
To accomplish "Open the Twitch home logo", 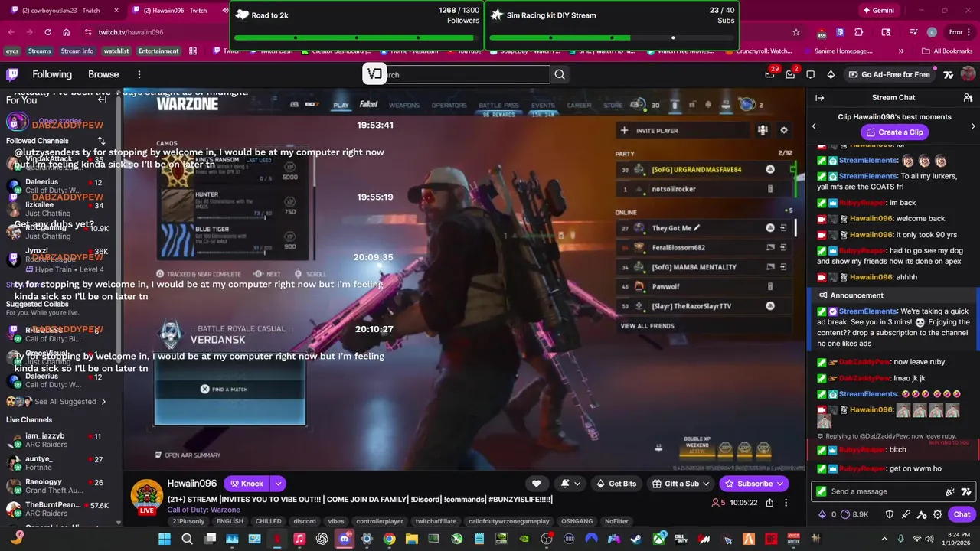I will tap(12, 74).
